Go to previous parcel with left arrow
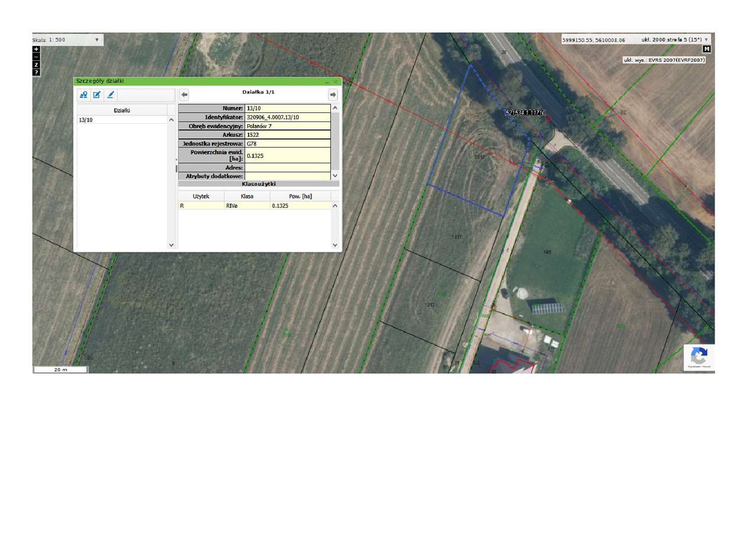 [x=184, y=95]
